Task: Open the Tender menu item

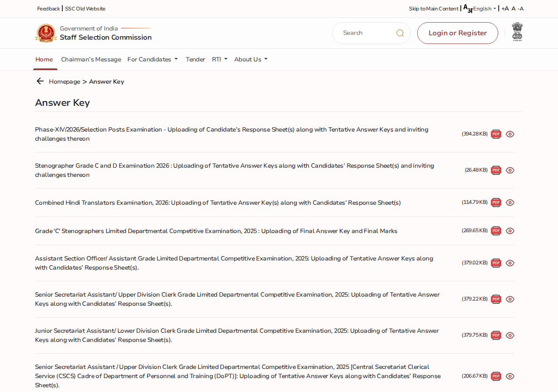Action: (x=195, y=59)
